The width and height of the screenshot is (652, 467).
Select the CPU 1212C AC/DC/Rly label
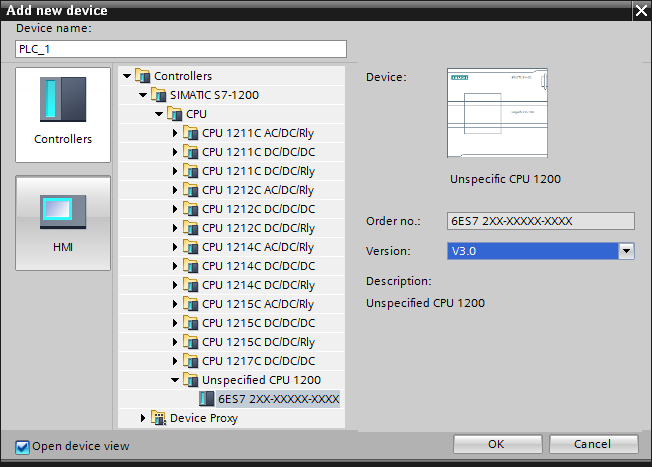coord(258,190)
